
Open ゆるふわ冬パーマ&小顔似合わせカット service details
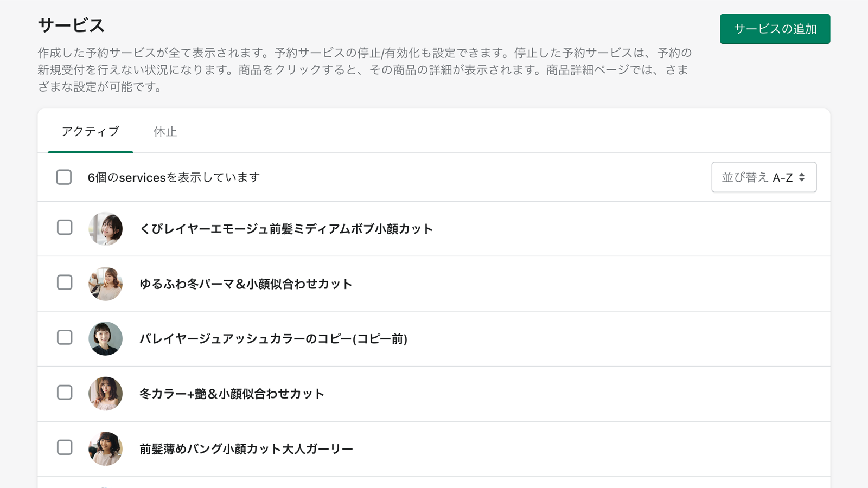pos(246,284)
